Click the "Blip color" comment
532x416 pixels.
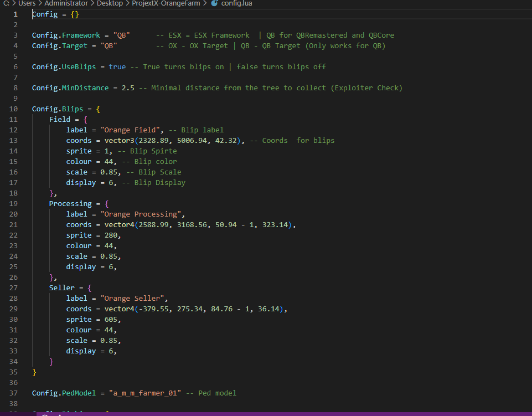(x=149, y=162)
